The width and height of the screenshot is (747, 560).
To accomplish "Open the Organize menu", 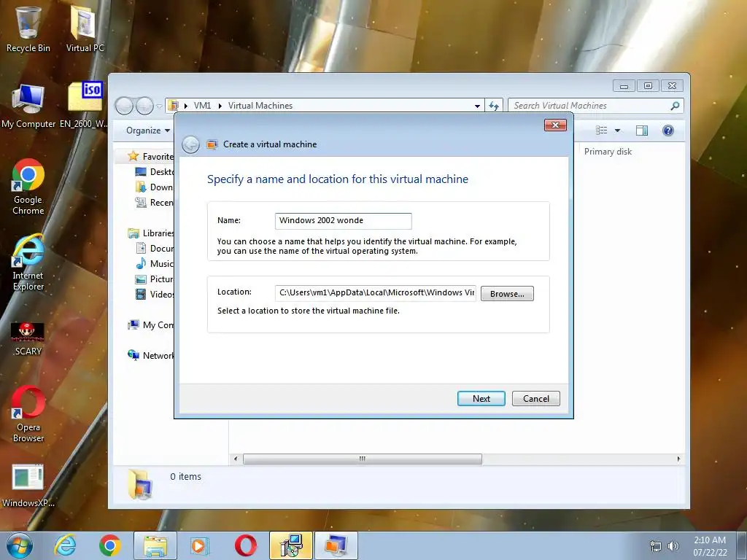I will (148, 131).
